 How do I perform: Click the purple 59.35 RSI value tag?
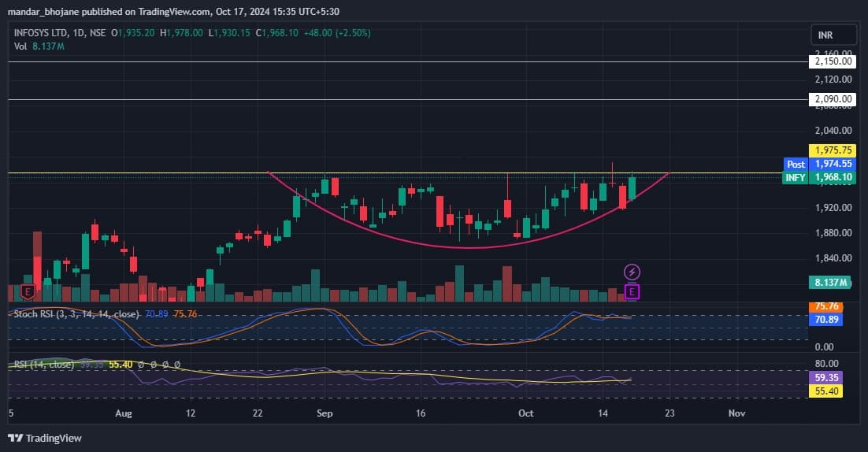(x=827, y=377)
